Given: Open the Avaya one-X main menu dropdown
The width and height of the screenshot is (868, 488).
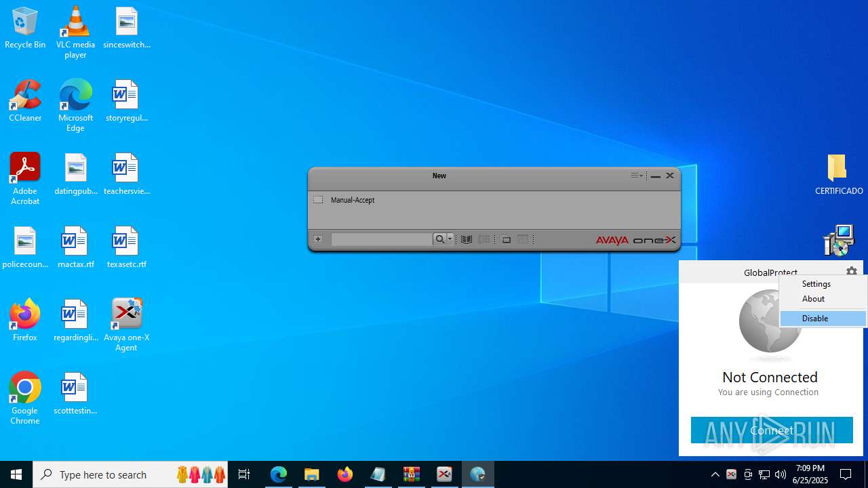Looking at the screenshot, I should pyautogui.click(x=636, y=176).
